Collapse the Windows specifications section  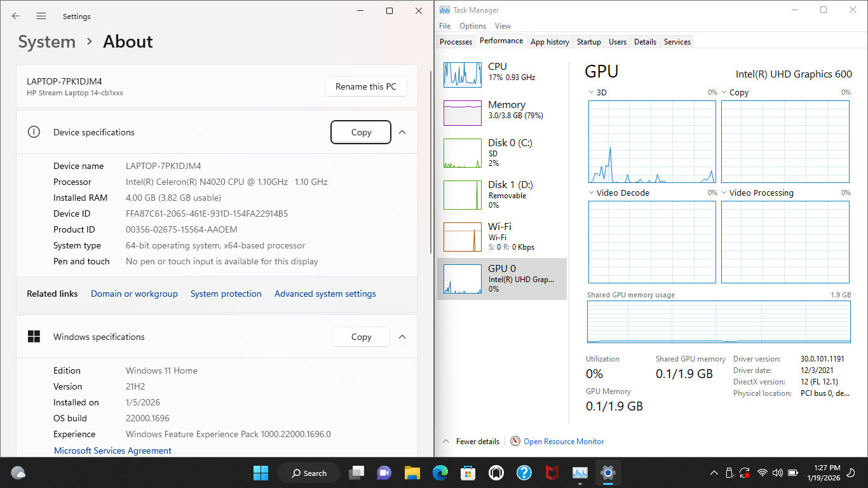402,337
